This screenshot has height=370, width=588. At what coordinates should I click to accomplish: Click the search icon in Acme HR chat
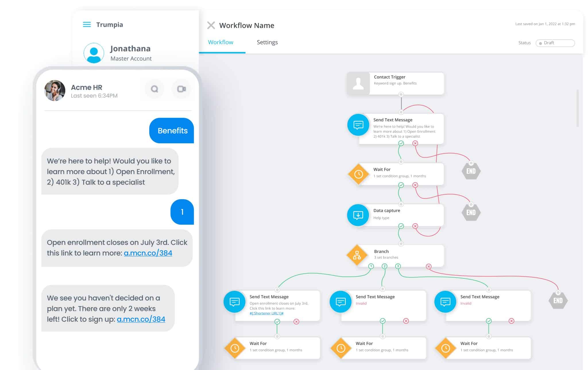pos(155,89)
